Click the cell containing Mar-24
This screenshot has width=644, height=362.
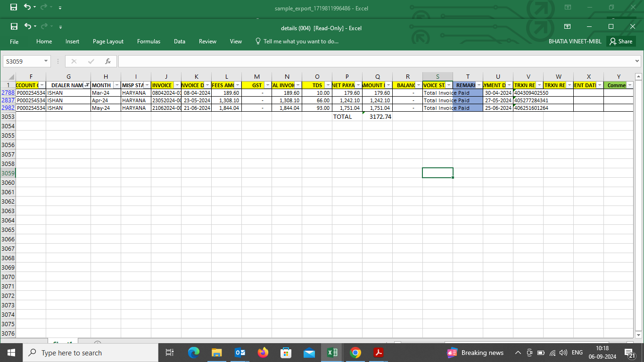pos(106,93)
